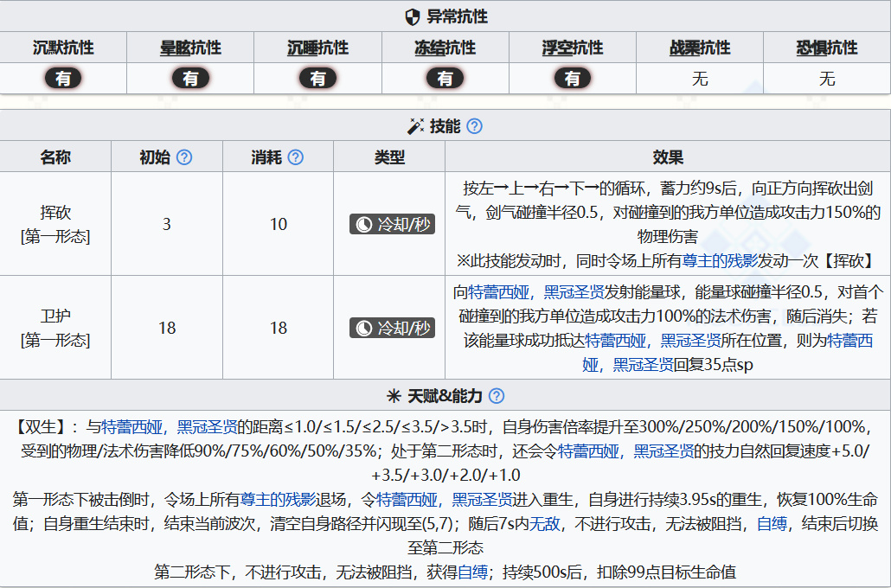Open the help icon next to 初始 column
The image size is (891, 588).
(184, 157)
